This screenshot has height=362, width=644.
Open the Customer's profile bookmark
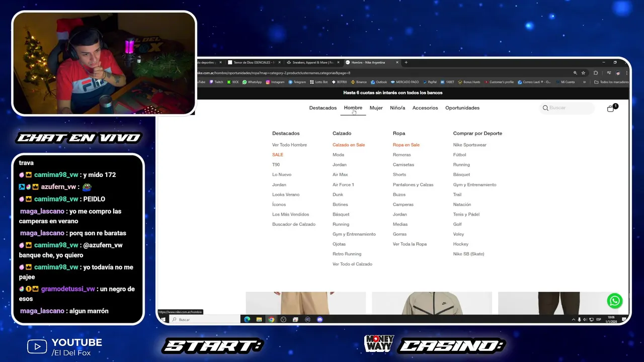point(499,82)
